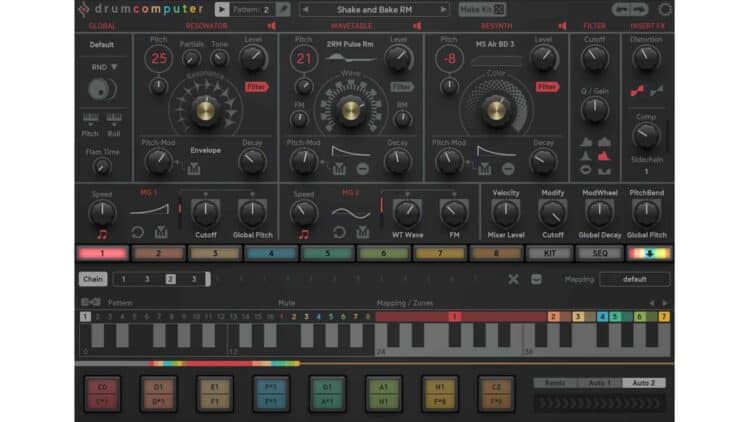Go to the next preset with right arrow
The width and height of the screenshot is (750, 422).
pos(443,10)
